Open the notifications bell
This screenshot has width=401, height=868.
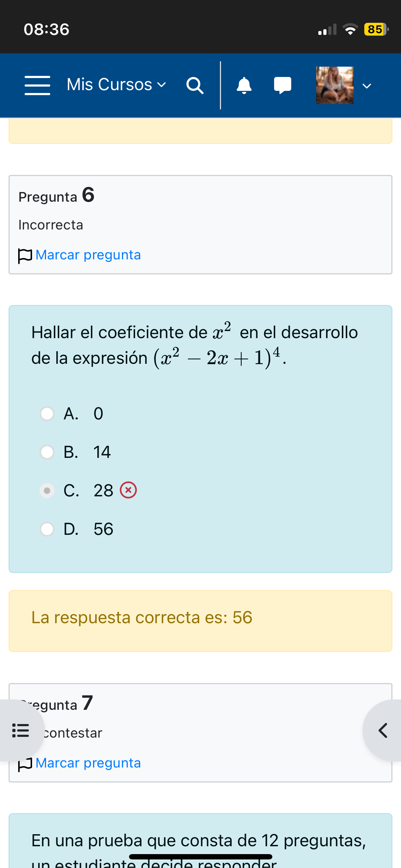[x=244, y=86]
